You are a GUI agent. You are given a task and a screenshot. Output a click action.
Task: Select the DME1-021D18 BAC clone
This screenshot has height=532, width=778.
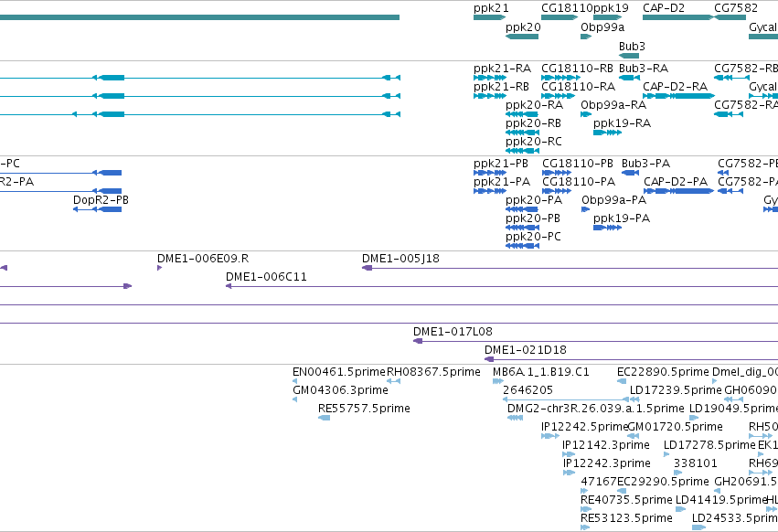coord(631,359)
